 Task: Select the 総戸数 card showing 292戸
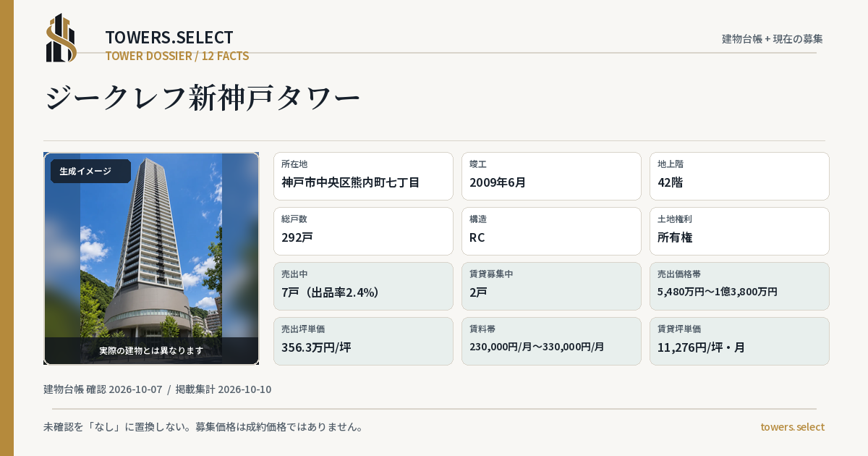(x=363, y=231)
